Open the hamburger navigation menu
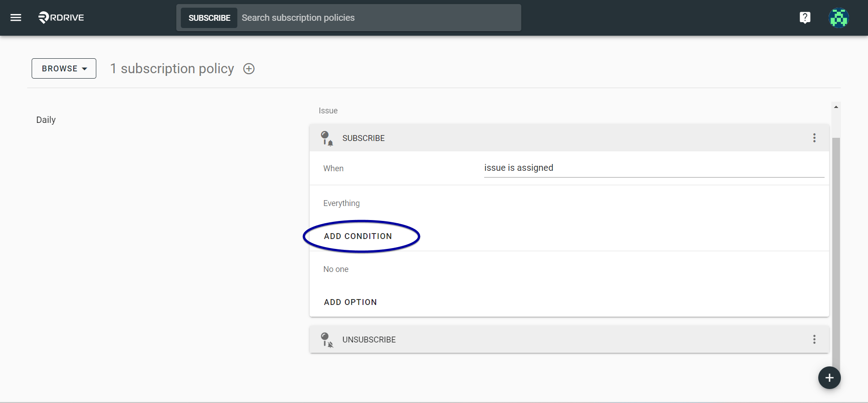Image resolution: width=868 pixels, height=403 pixels. tap(16, 18)
